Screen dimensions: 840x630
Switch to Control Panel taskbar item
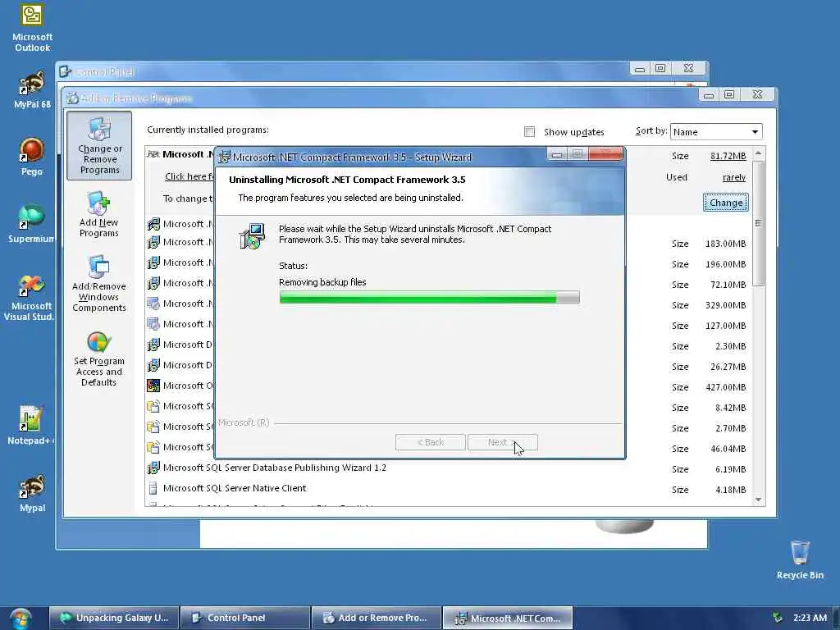click(245, 618)
